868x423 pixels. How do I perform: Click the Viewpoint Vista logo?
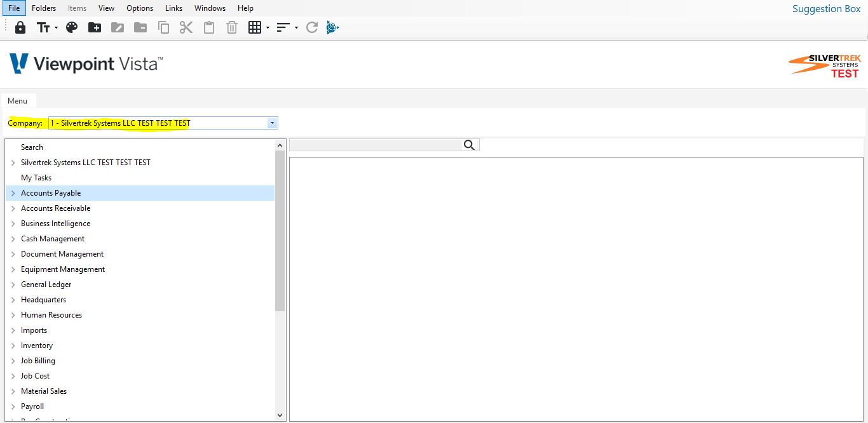[x=86, y=64]
